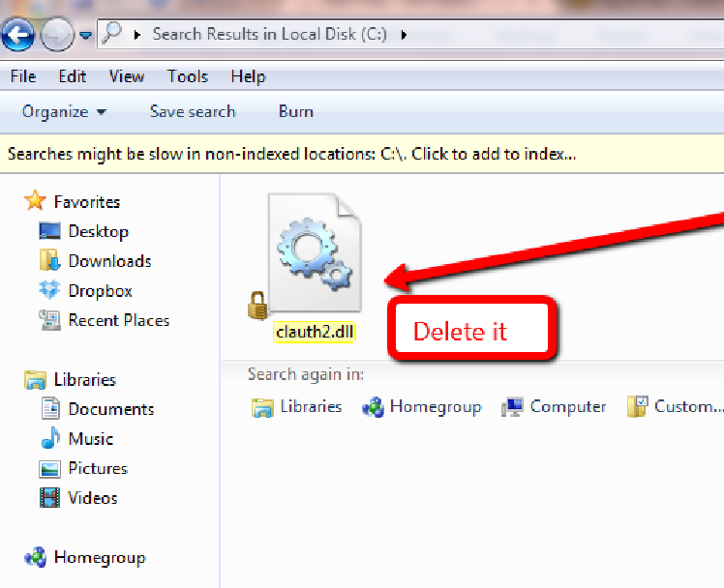Click the Burn toolbar button

pos(295,111)
